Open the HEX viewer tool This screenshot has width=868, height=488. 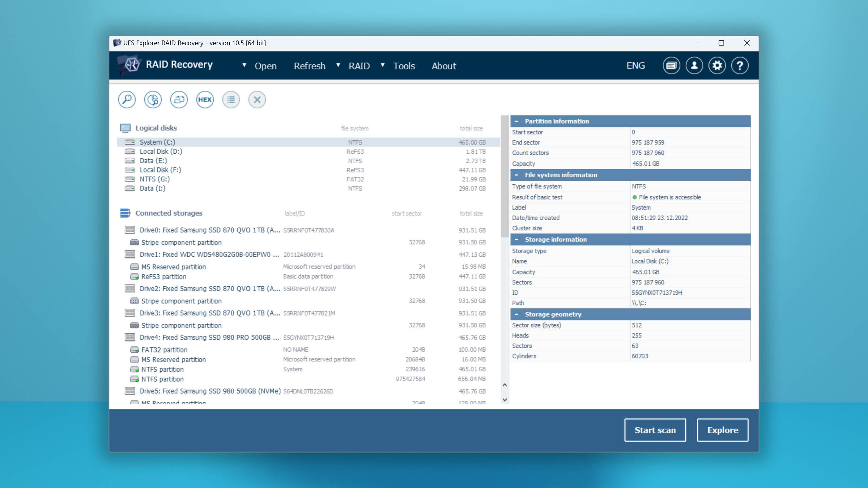[x=205, y=99]
